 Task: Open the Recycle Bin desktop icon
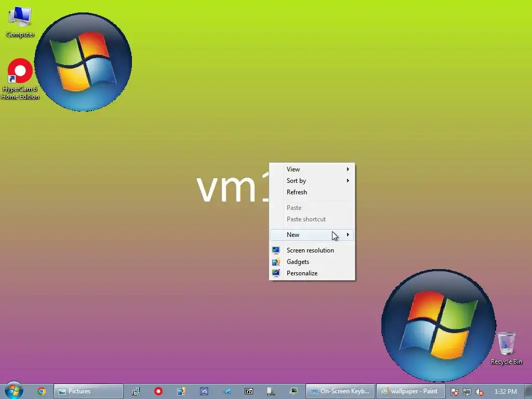[x=506, y=348]
